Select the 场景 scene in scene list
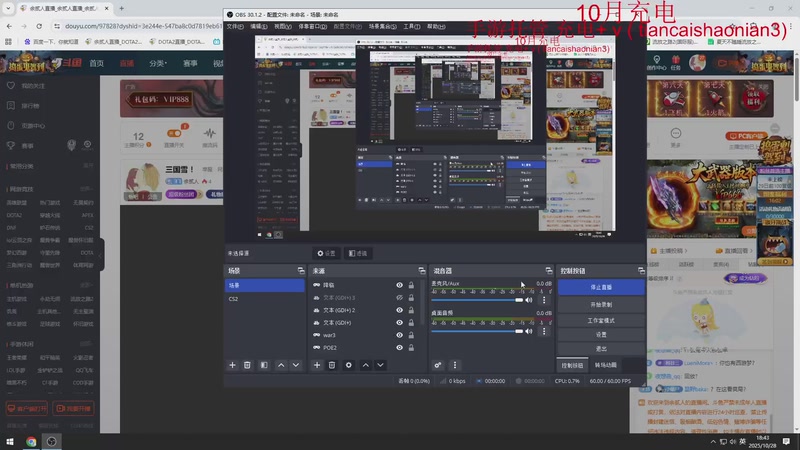This screenshot has width=800, height=450. tap(265, 285)
